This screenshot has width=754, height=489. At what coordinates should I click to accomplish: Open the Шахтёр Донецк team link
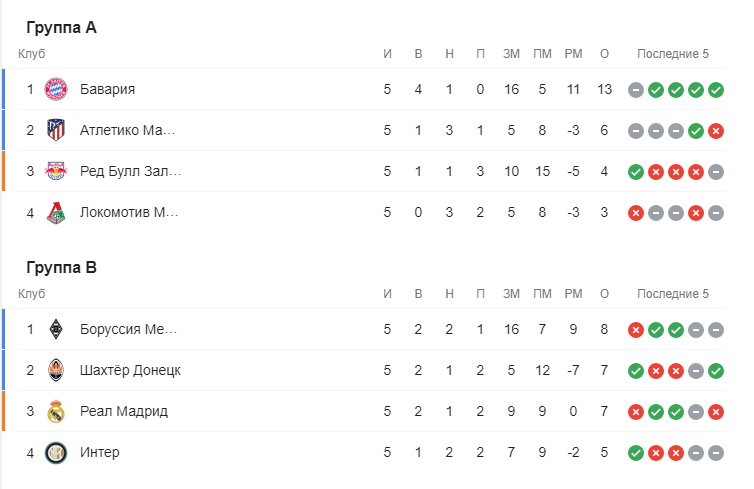point(130,370)
